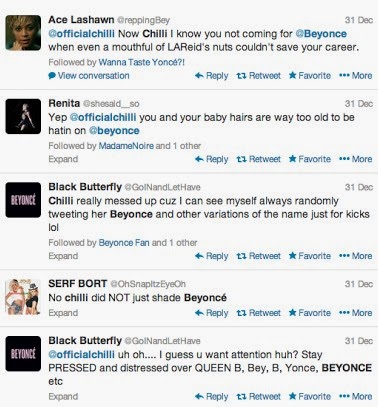
Task: Expand Renita's tweet
Action: click(63, 159)
